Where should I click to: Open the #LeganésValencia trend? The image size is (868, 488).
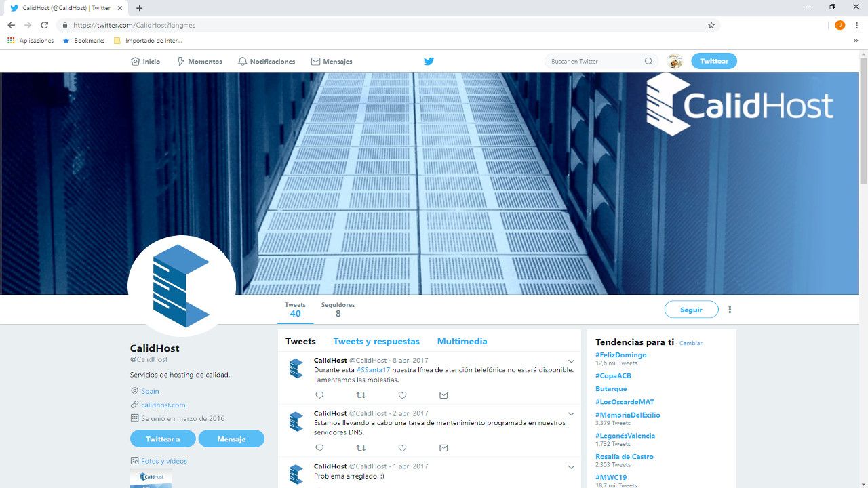625,436
